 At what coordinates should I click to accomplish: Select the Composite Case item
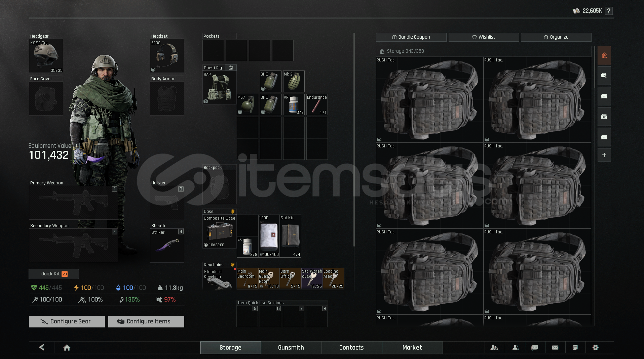point(220,232)
